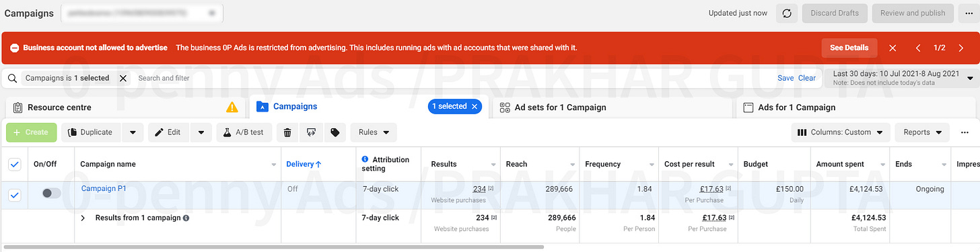Click the Resource centre warning triangle icon
This screenshot has width=980, height=252.
[x=232, y=107]
